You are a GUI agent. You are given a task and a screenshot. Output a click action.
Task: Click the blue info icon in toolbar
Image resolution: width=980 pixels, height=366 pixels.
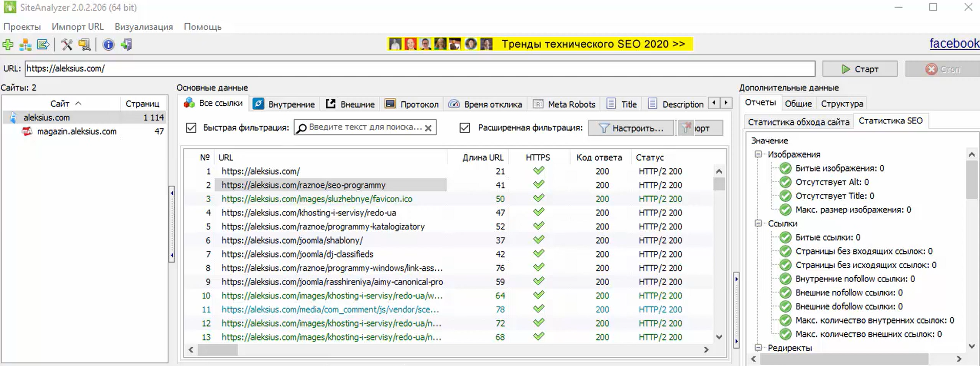(x=108, y=45)
